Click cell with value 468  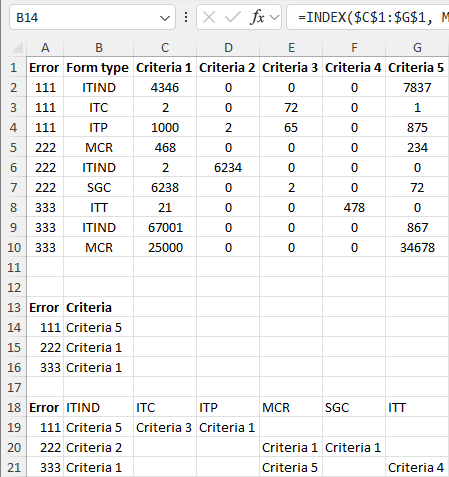(x=165, y=148)
